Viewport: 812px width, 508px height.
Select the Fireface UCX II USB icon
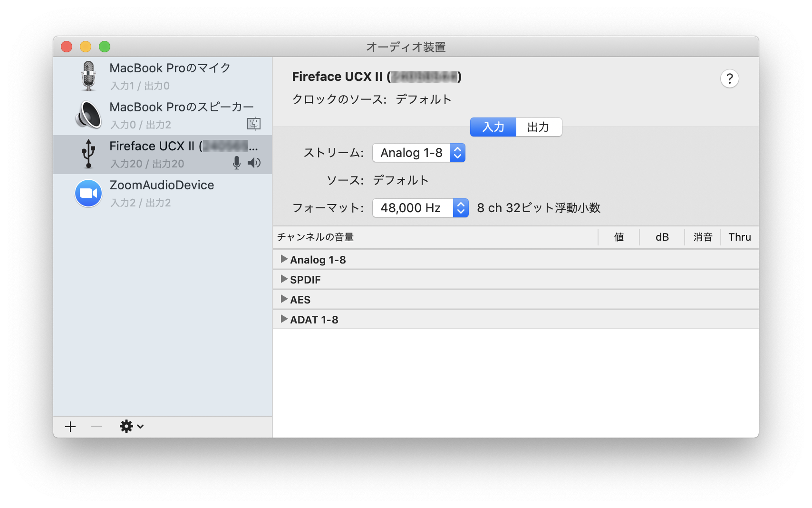(88, 154)
